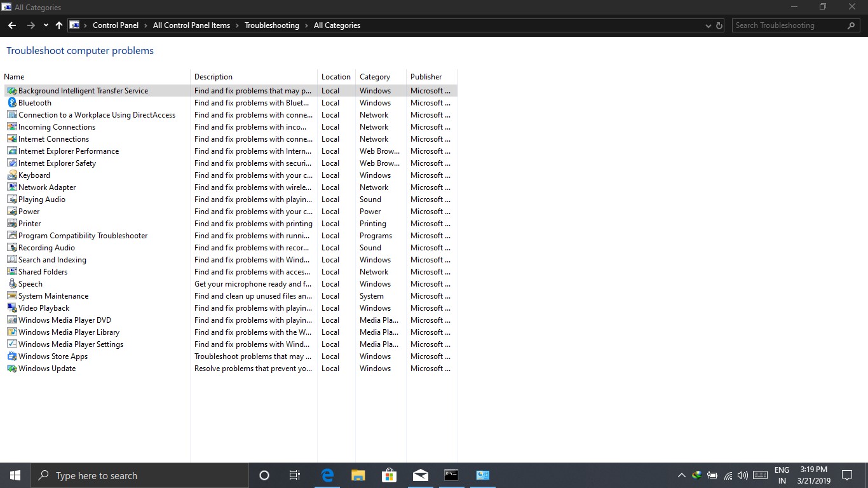Screen dimensions: 868x488
Task: Sort list by Location column header
Action: tap(336, 77)
